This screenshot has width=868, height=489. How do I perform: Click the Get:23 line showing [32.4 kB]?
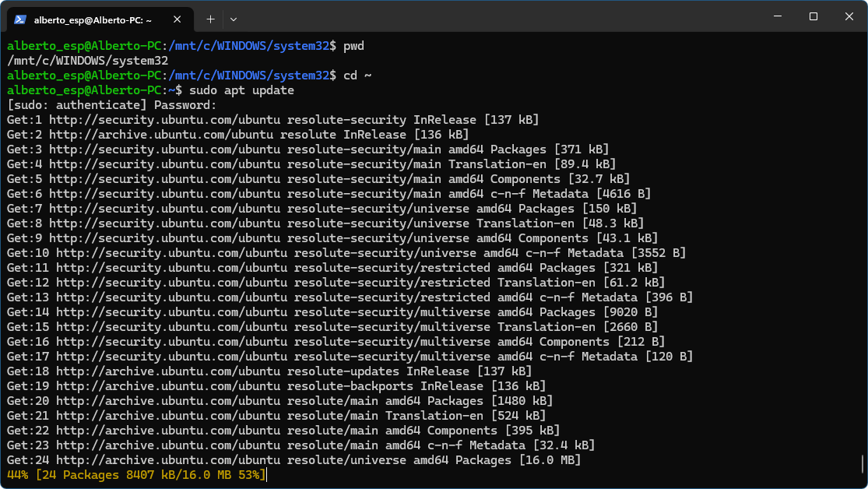click(300, 445)
